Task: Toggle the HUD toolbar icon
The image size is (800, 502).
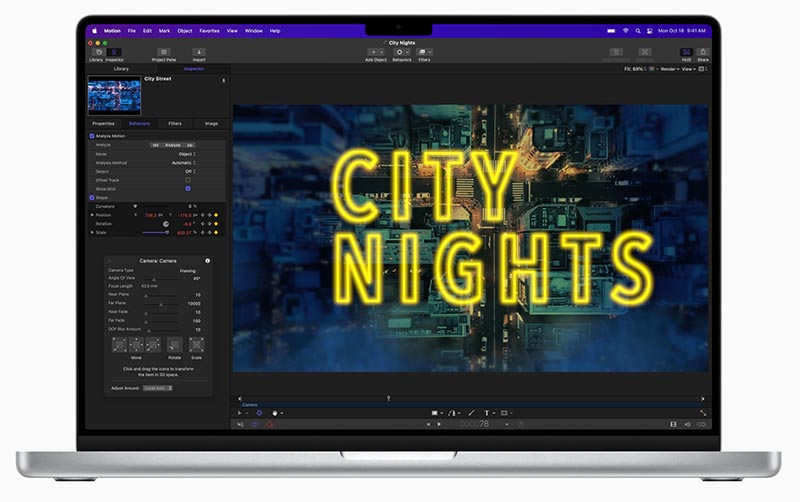Action: pyautogui.click(x=686, y=53)
